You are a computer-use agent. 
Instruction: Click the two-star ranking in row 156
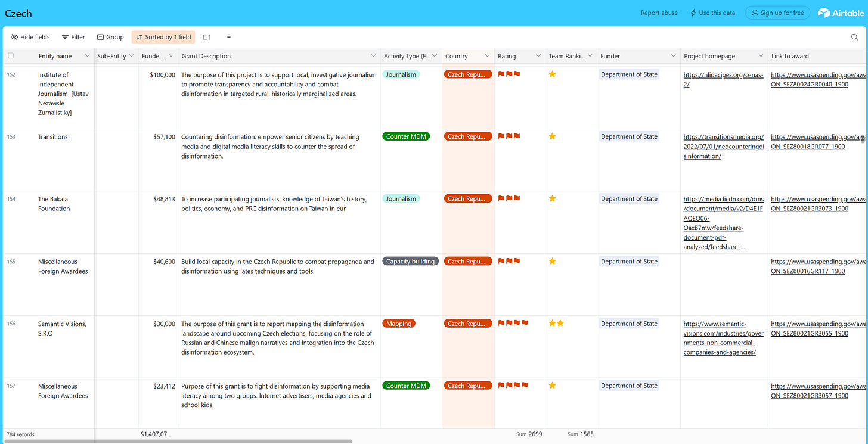point(556,324)
